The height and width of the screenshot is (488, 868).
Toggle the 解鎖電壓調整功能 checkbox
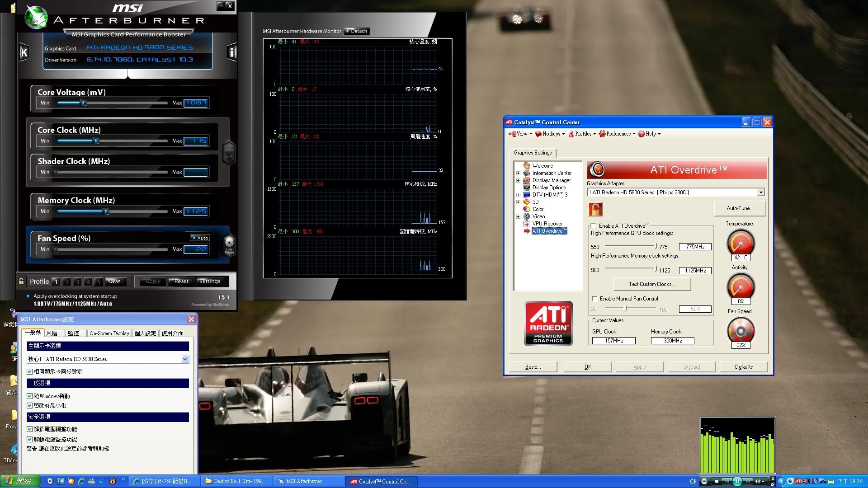pyautogui.click(x=30, y=429)
